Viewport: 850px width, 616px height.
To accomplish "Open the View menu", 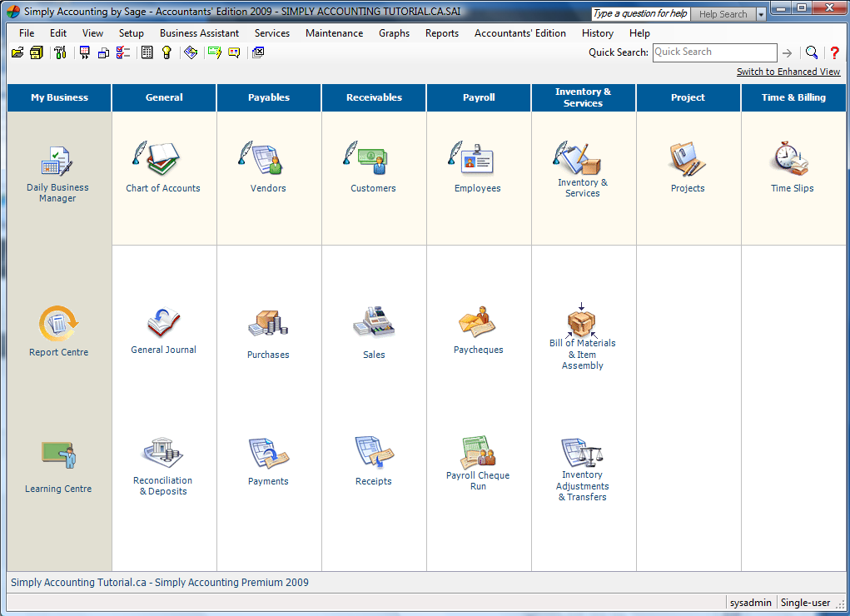I will pos(92,33).
